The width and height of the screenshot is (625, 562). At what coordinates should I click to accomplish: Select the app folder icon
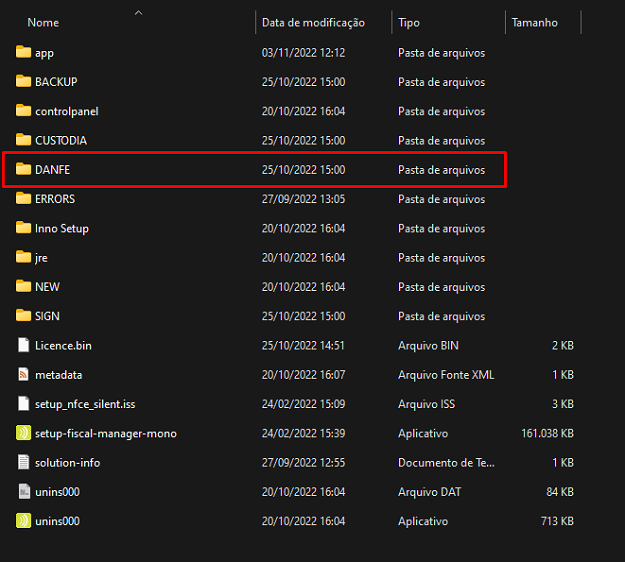tap(23, 52)
